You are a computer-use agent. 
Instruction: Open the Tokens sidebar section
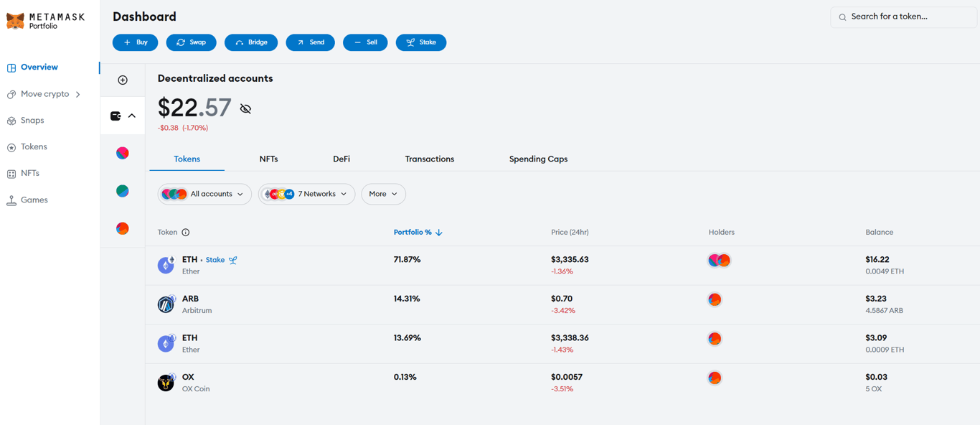point(34,146)
